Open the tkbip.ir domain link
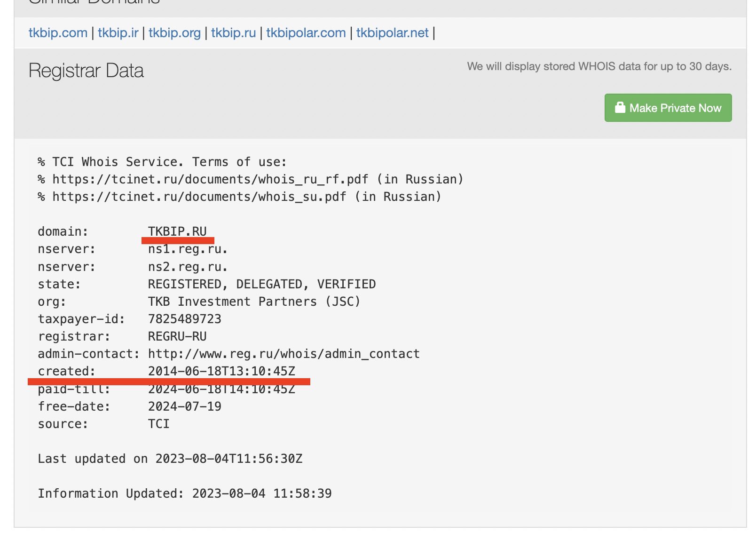756x540 pixels. 118,33
